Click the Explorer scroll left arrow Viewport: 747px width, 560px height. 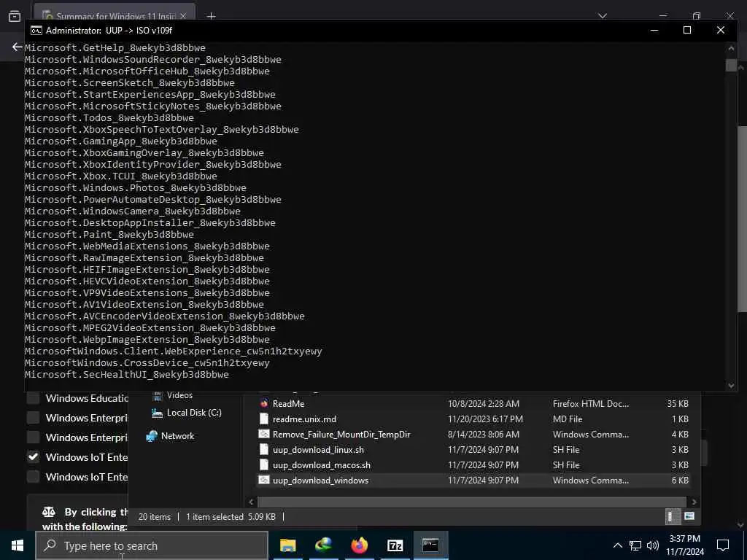click(252, 502)
